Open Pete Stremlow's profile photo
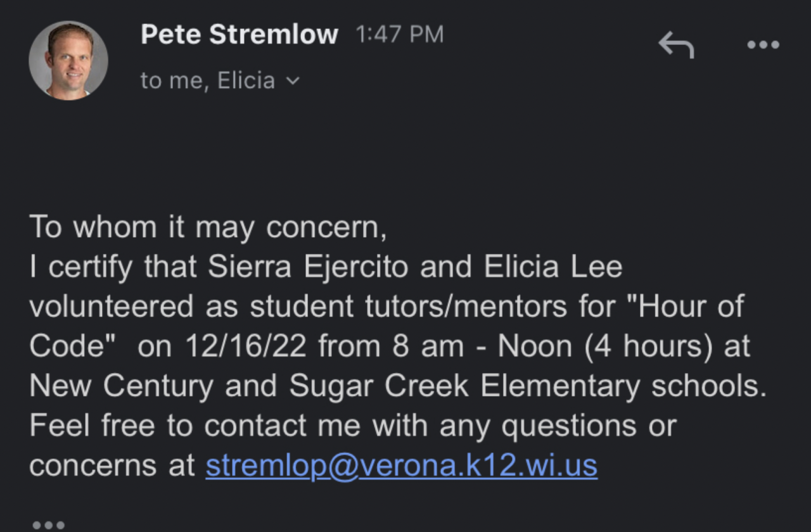 coord(68,60)
